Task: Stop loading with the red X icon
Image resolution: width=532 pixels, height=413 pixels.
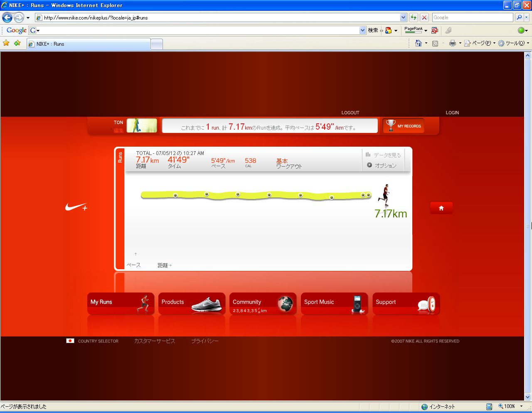Action: click(x=424, y=17)
